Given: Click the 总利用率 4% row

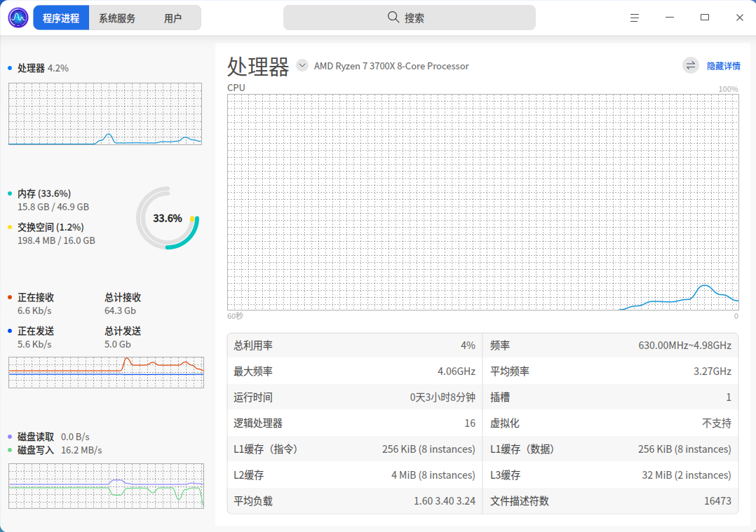Looking at the screenshot, I should click(354, 346).
